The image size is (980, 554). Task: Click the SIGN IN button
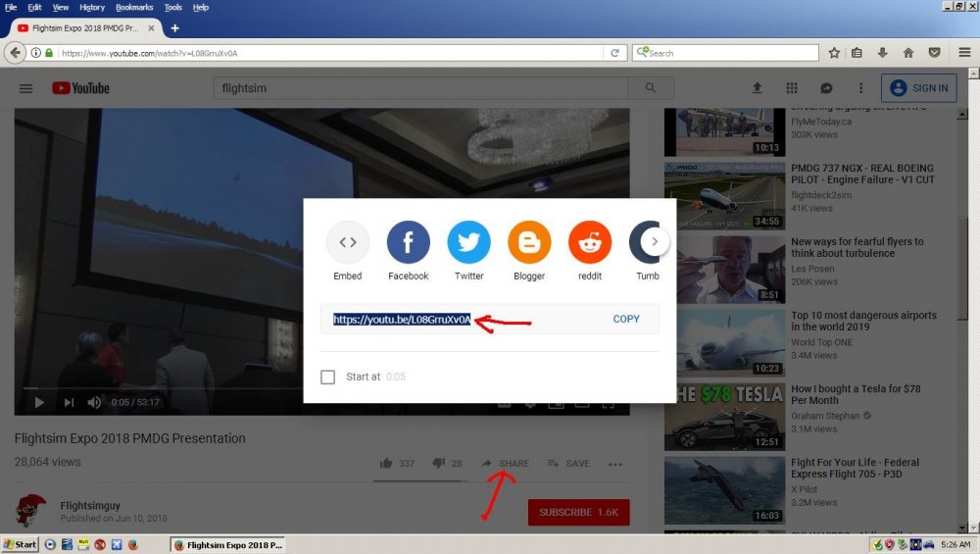click(919, 88)
